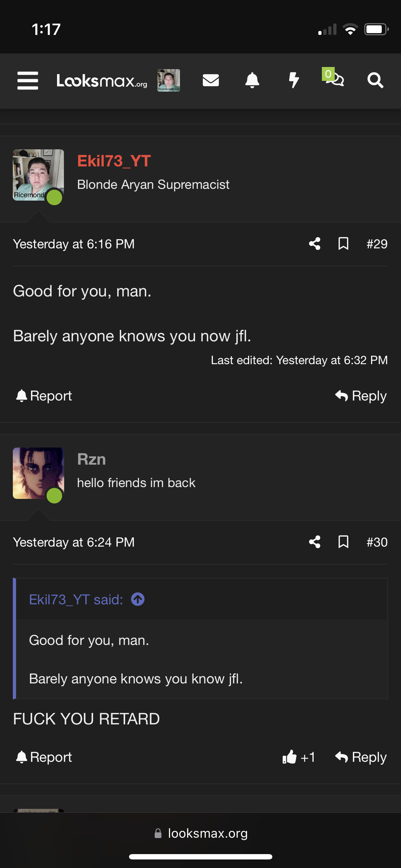Tap the lookmax.org address bar
The width and height of the screenshot is (401, 868).
201,833
